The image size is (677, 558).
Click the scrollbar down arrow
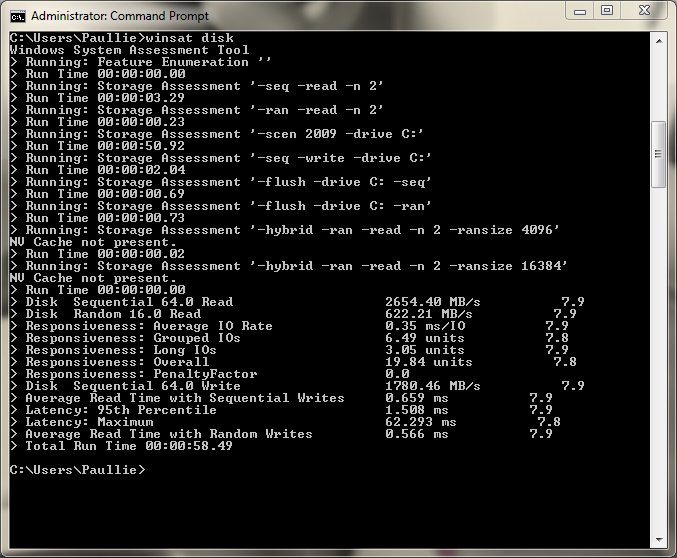click(658, 541)
